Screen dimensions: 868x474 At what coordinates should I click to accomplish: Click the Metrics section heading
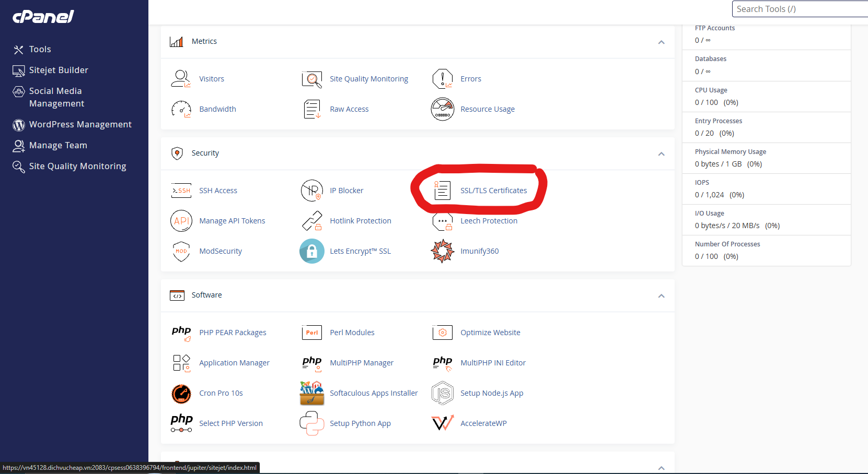coord(204,41)
